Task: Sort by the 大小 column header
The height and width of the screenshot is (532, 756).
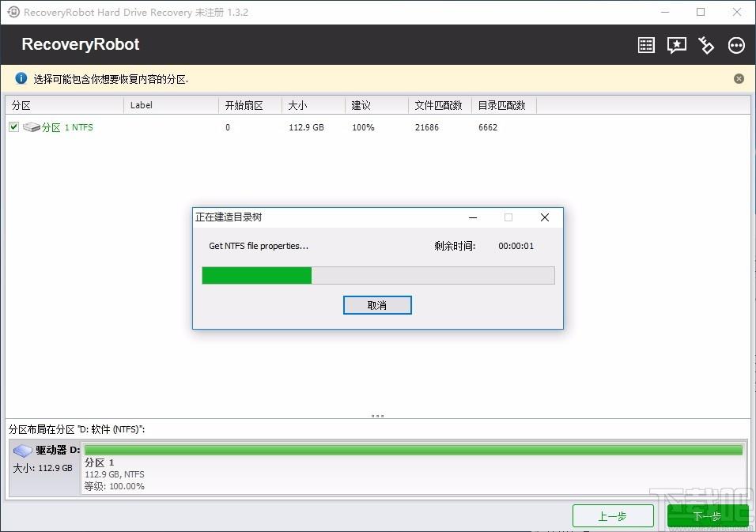Action: coord(313,105)
